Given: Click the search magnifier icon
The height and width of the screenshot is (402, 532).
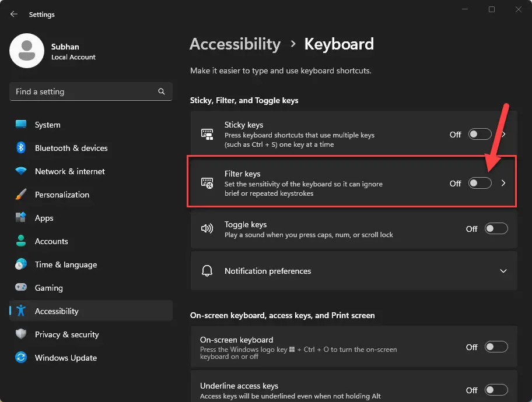Looking at the screenshot, I should click(x=162, y=91).
